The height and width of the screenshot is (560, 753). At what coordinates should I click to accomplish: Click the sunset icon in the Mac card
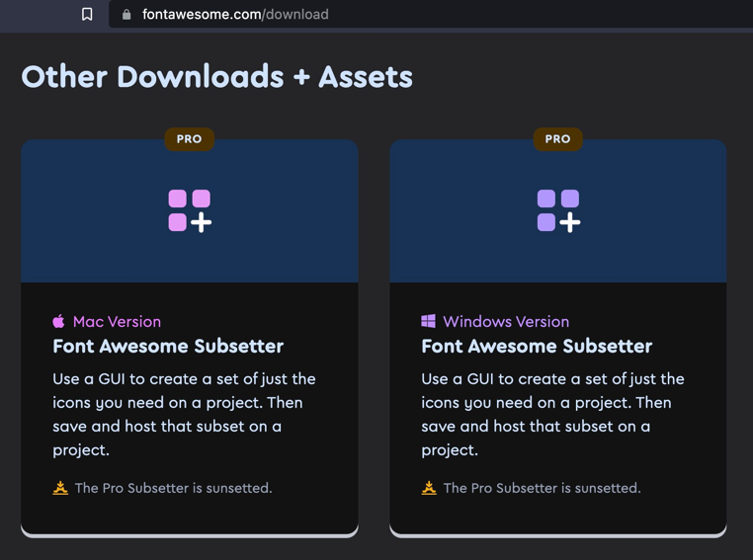coord(60,488)
